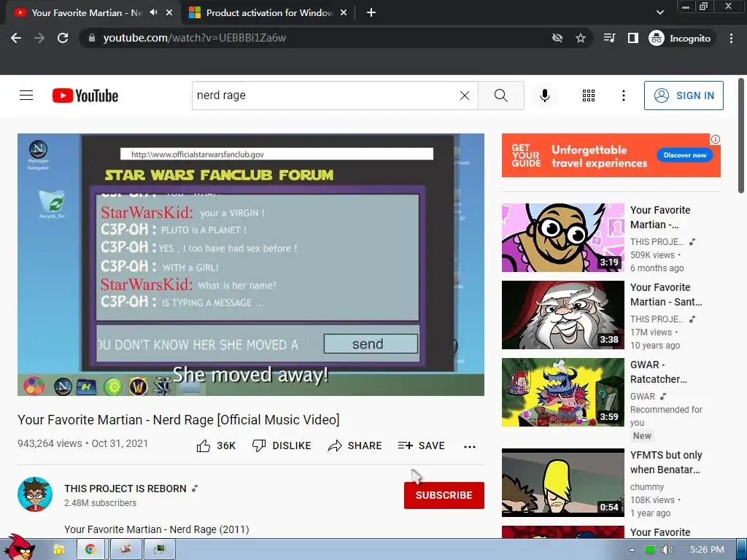Image resolution: width=747 pixels, height=560 pixels.
Task: Open the yellow flower taskbar icon
Action: 58,550
